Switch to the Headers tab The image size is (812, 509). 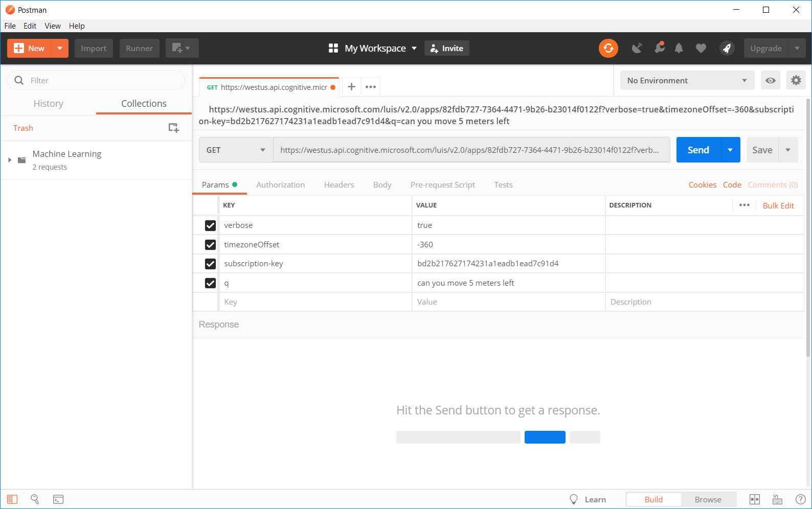click(x=339, y=184)
